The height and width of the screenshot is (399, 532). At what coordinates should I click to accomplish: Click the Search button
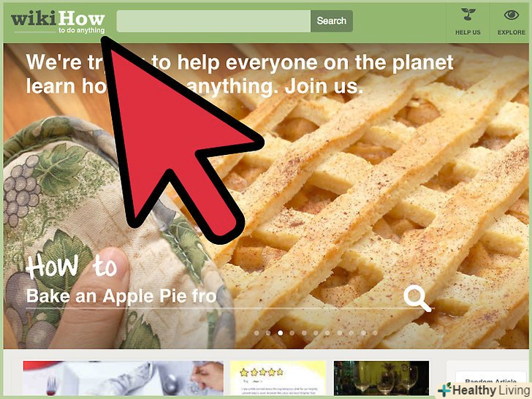[x=332, y=21]
